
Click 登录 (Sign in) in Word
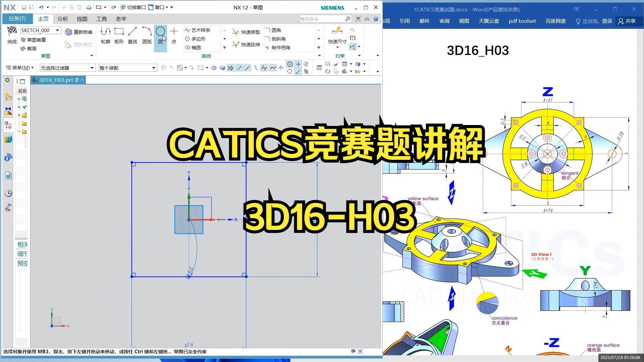[607, 21]
